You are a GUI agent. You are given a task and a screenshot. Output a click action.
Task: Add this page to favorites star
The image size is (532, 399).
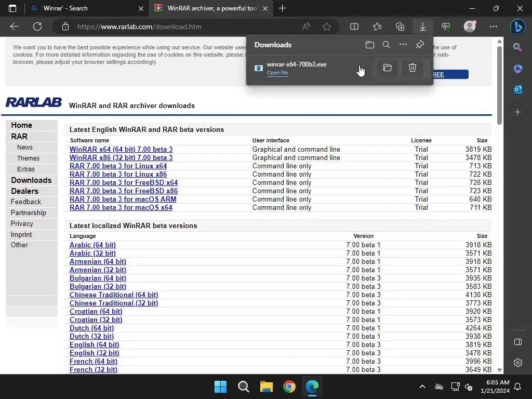(327, 26)
